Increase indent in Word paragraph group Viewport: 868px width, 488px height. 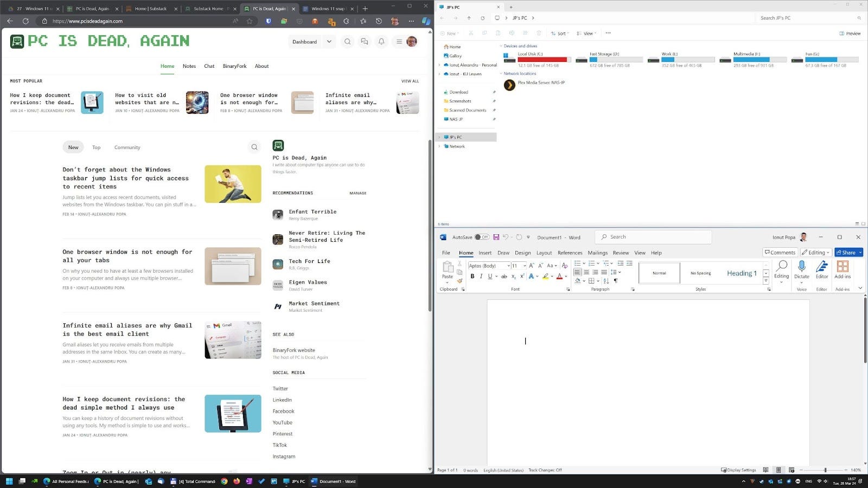(x=629, y=264)
